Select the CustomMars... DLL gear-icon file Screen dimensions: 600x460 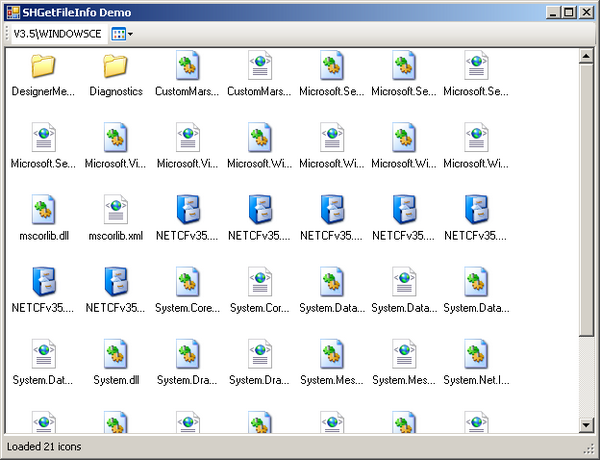coord(188,75)
